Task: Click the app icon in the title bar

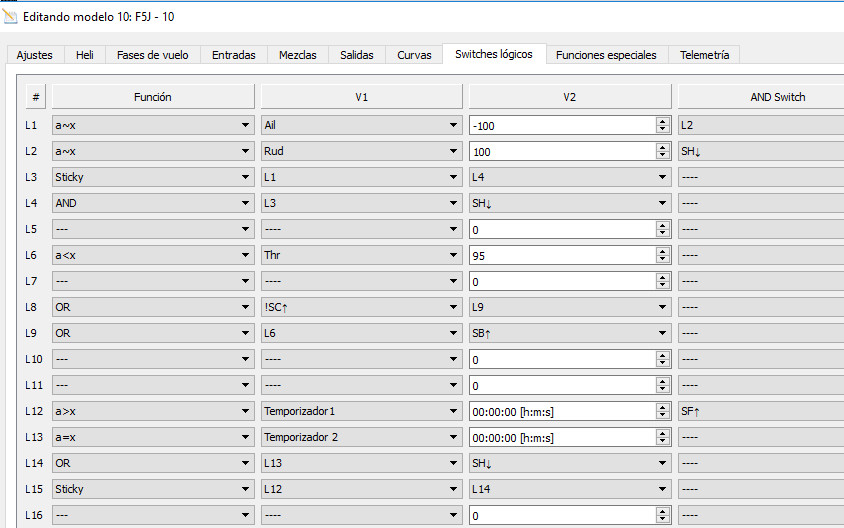Action: (x=11, y=16)
